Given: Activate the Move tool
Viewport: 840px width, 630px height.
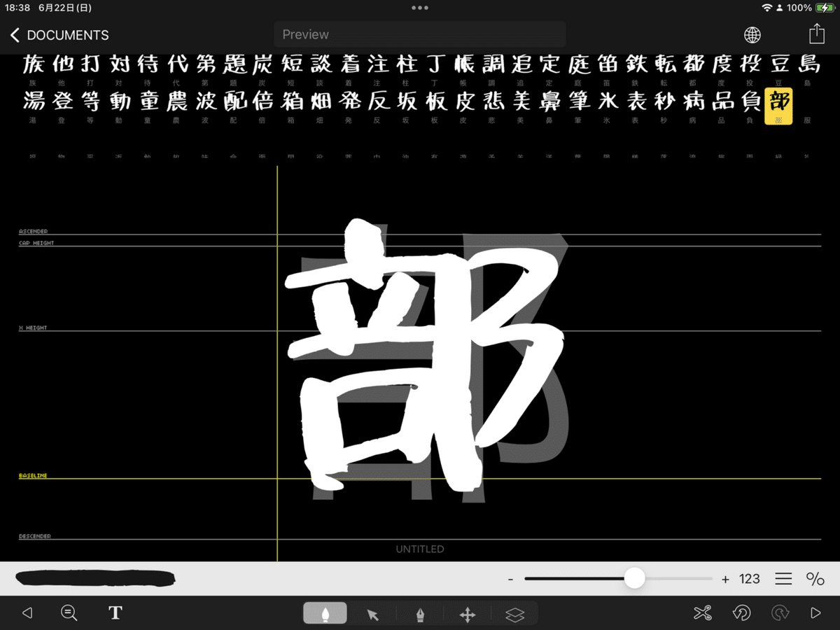Looking at the screenshot, I should (468, 613).
